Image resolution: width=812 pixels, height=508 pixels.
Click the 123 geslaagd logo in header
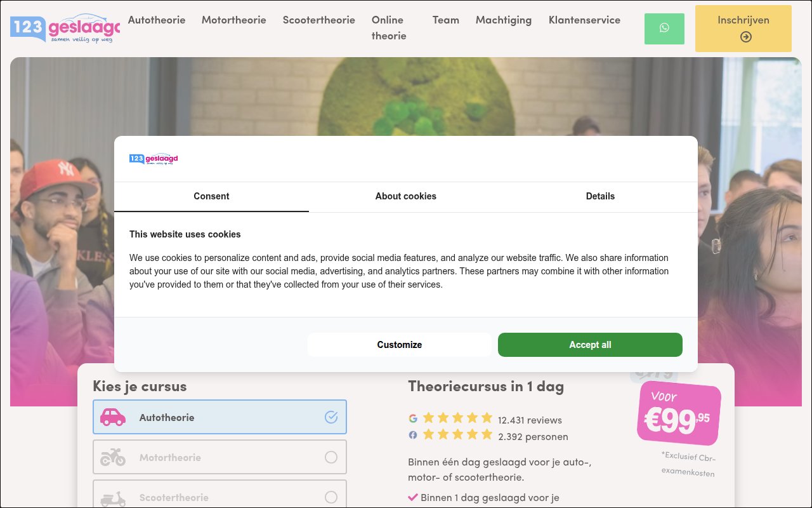click(65, 28)
